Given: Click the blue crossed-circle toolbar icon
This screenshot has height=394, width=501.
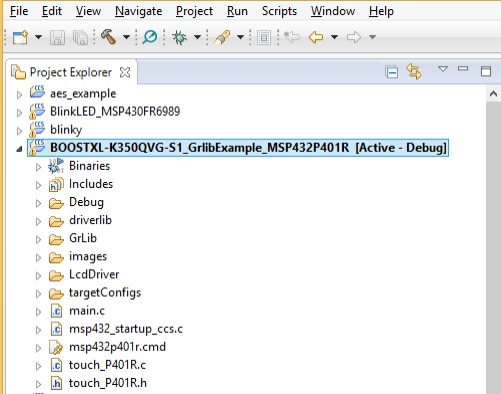Looking at the screenshot, I should click(x=150, y=37).
